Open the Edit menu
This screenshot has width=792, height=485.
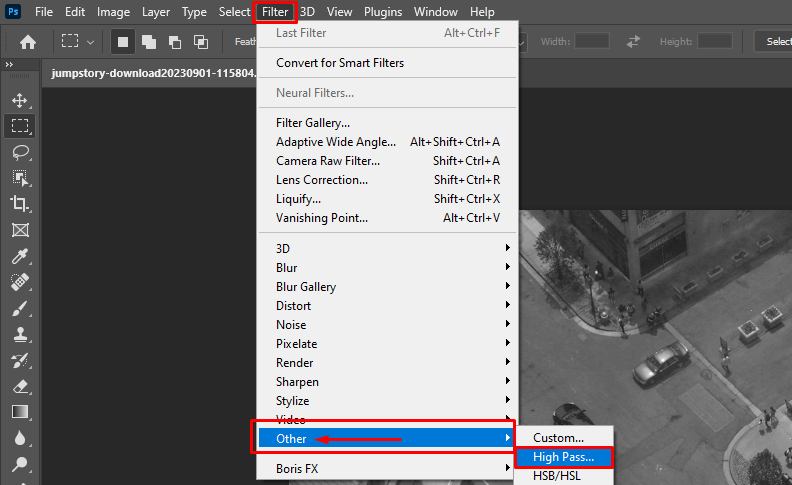click(75, 12)
